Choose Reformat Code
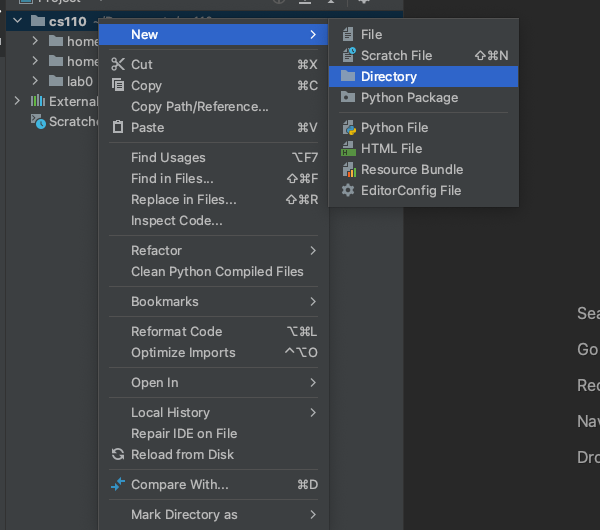600x530 pixels. point(213,331)
